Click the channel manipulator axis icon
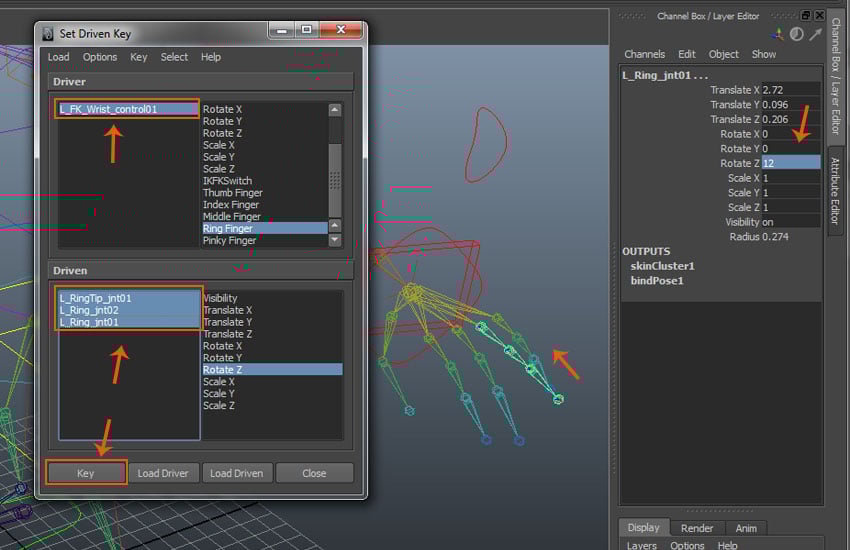This screenshot has width=850, height=550. pyautogui.click(x=778, y=34)
